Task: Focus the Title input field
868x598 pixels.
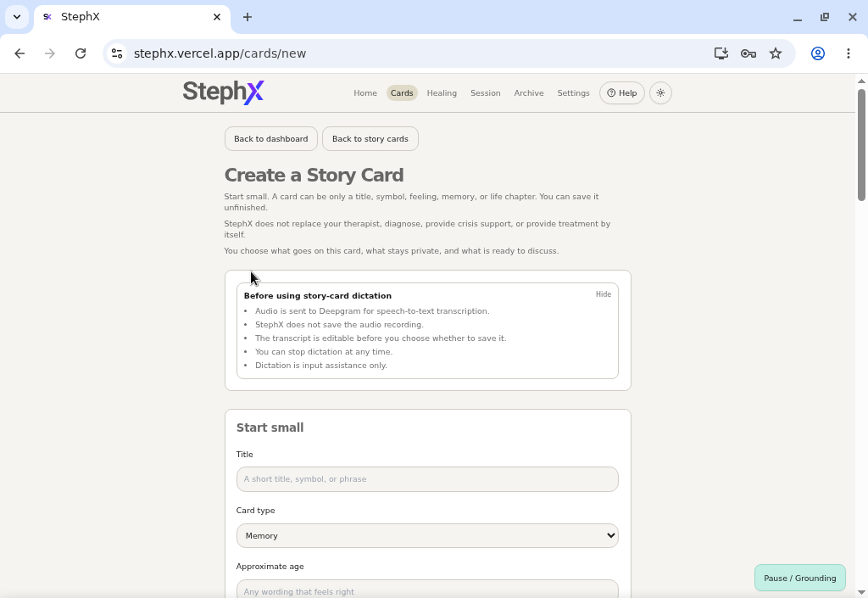Action: tap(427, 479)
